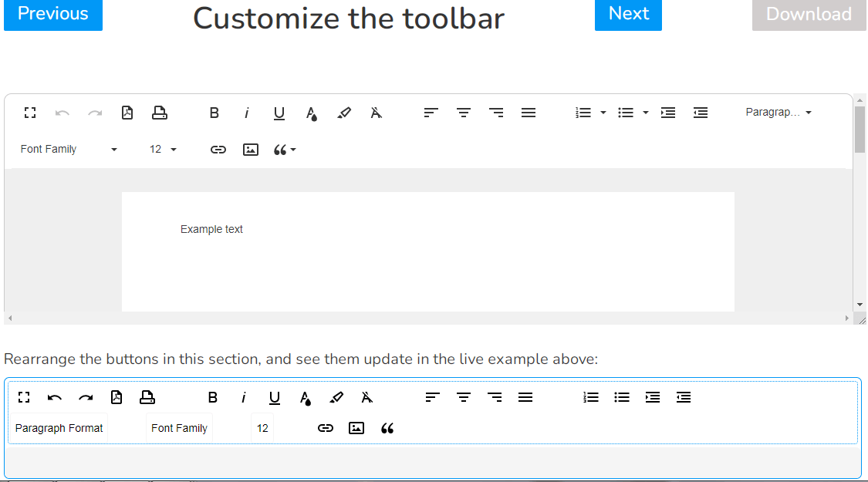868x482 pixels.
Task: Advance with the Next button
Action: pyautogui.click(x=627, y=13)
